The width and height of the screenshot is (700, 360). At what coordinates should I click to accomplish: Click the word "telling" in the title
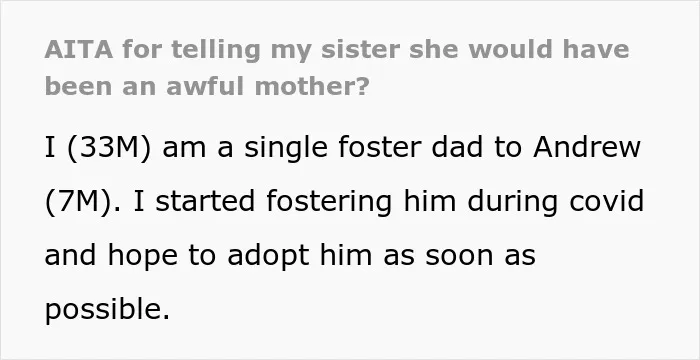point(216,50)
